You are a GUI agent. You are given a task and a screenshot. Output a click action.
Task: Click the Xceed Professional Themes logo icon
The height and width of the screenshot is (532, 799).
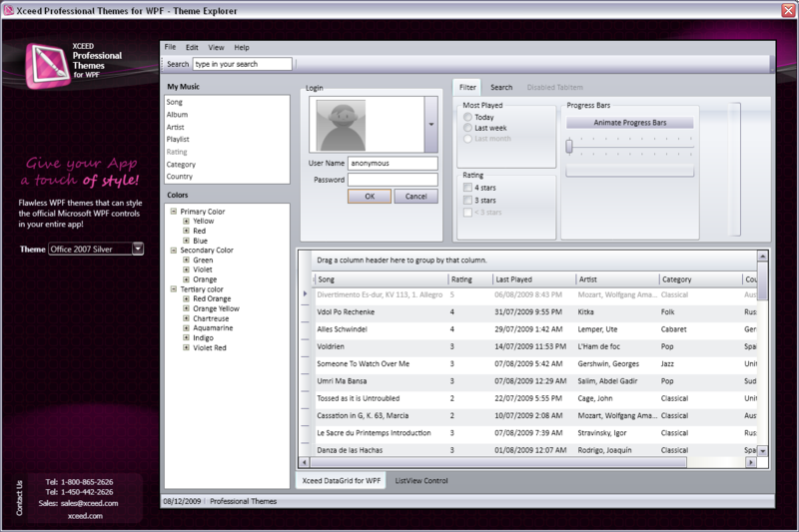47,65
